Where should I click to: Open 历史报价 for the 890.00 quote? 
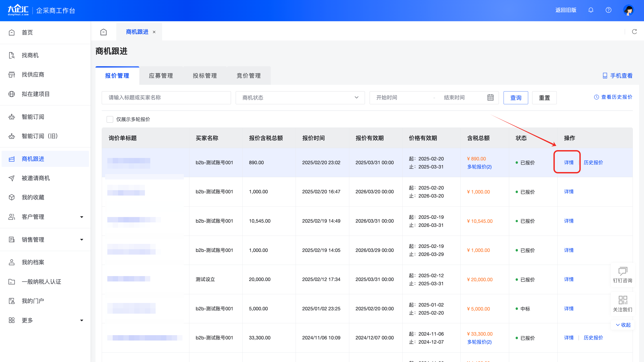click(593, 163)
